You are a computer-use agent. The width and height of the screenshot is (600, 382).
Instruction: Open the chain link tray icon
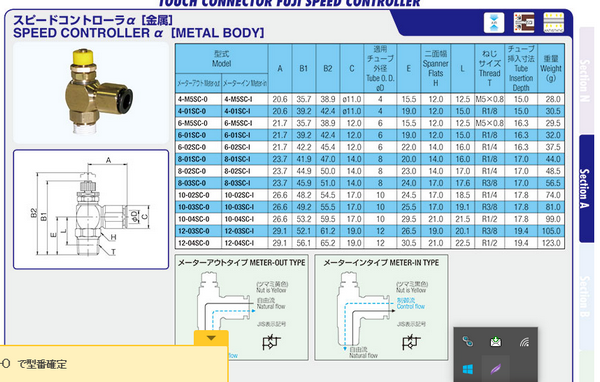tap(467, 341)
